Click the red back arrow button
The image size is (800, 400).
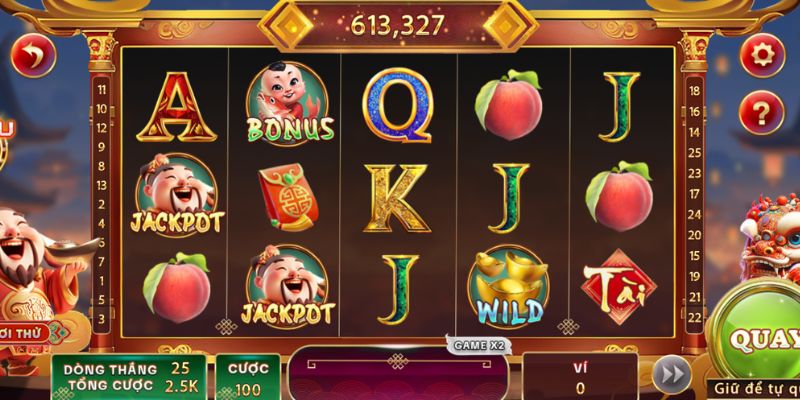pos(33,56)
